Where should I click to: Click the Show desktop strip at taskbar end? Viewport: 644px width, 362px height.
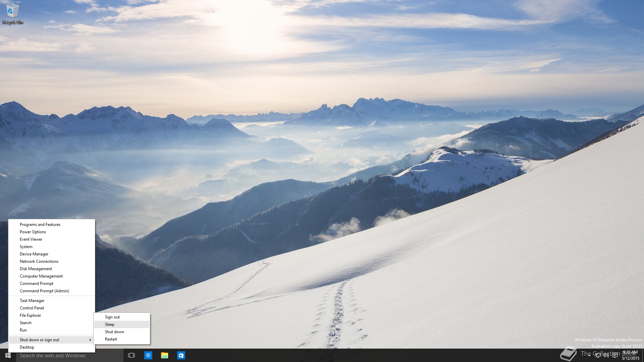click(643, 355)
